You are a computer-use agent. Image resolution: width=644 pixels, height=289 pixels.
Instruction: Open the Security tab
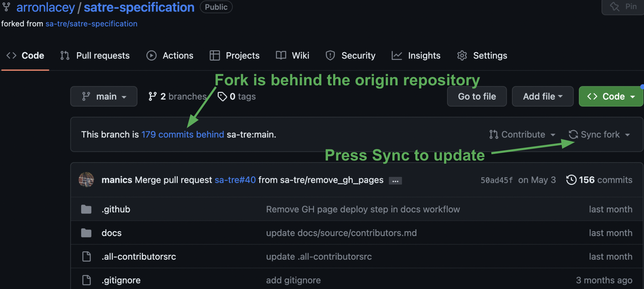coord(350,56)
